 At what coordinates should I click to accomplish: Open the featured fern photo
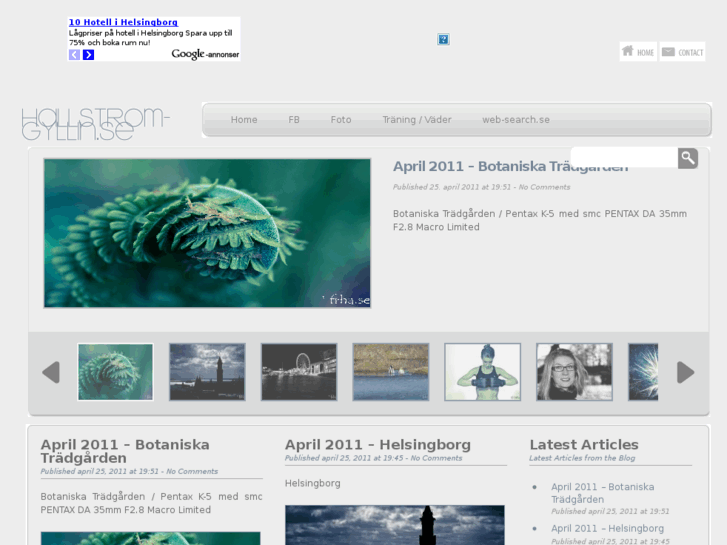click(207, 233)
